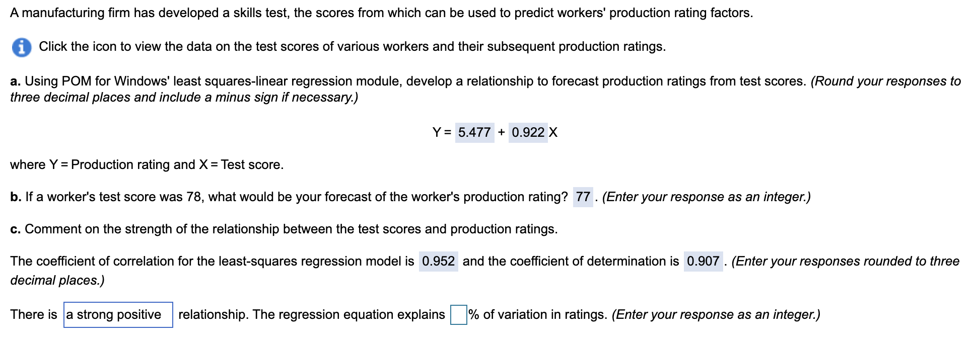
Task: Focus the blank answer field before '% of variation'
Action: pyautogui.click(x=458, y=315)
